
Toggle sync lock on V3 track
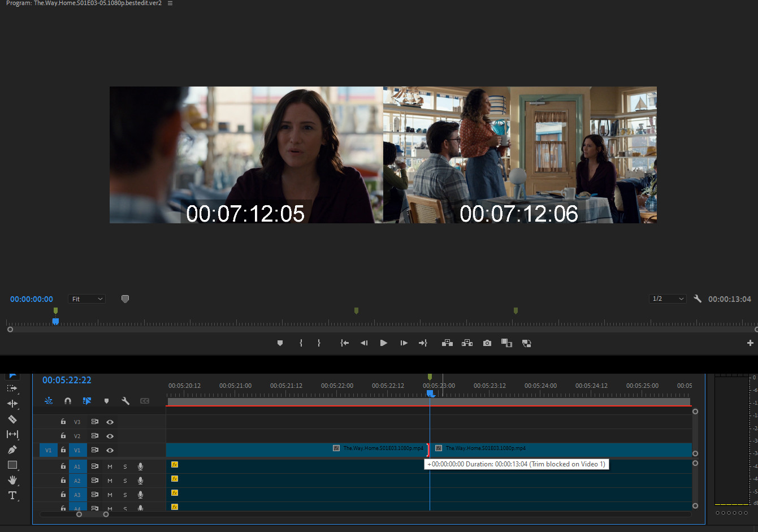94,422
